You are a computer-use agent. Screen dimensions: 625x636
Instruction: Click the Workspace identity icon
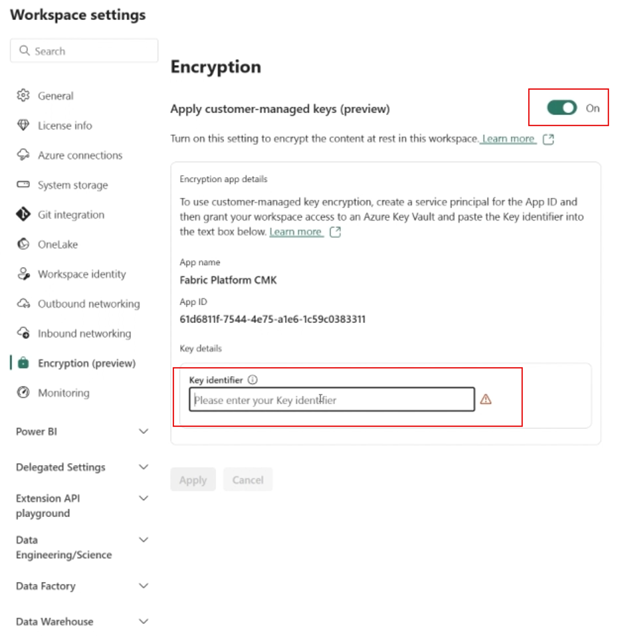pos(24,274)
